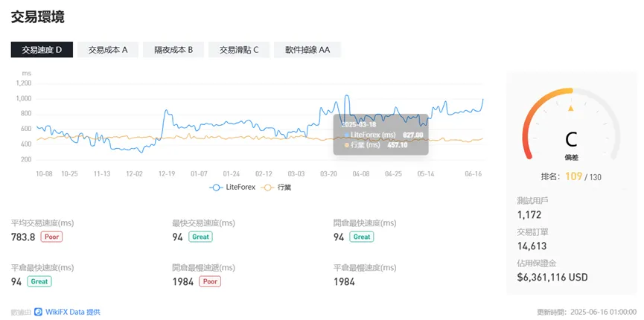Click the 交易訂單 value 14,613

(x=532, y=246)
